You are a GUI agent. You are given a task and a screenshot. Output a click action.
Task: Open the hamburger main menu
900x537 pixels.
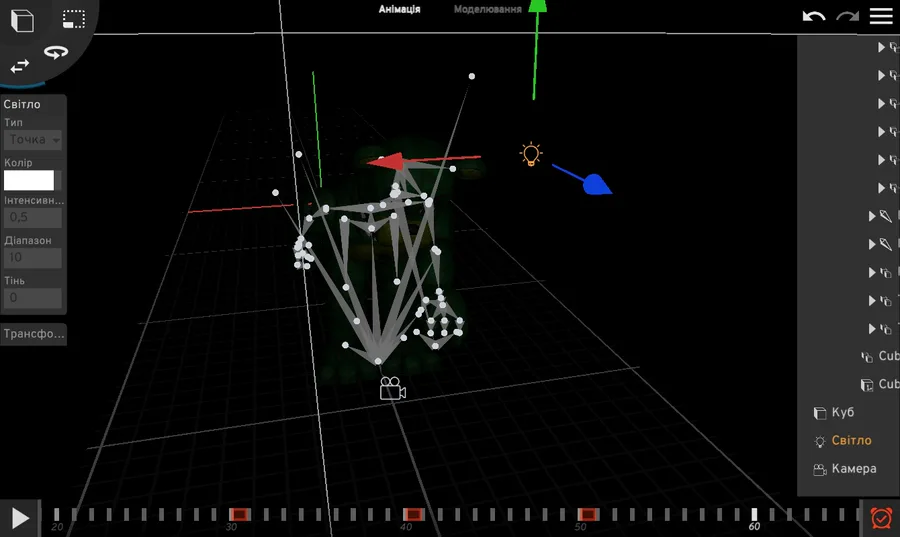pyautogui.click(x=880, y=15)
